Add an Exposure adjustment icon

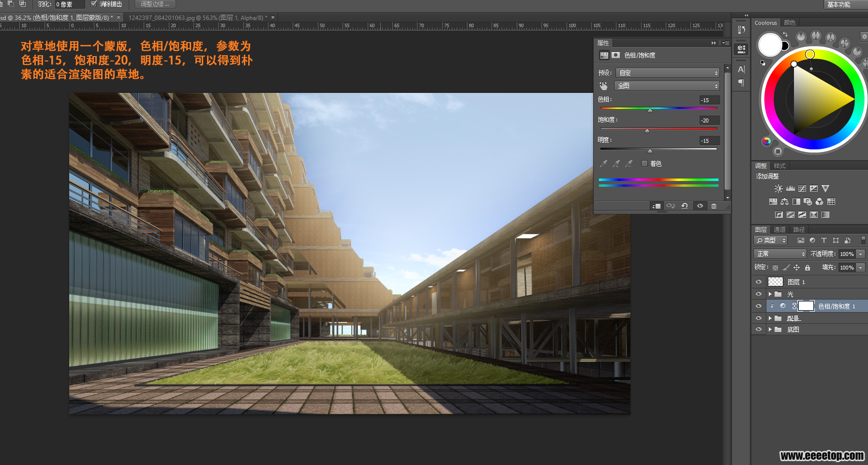(814, 189)
